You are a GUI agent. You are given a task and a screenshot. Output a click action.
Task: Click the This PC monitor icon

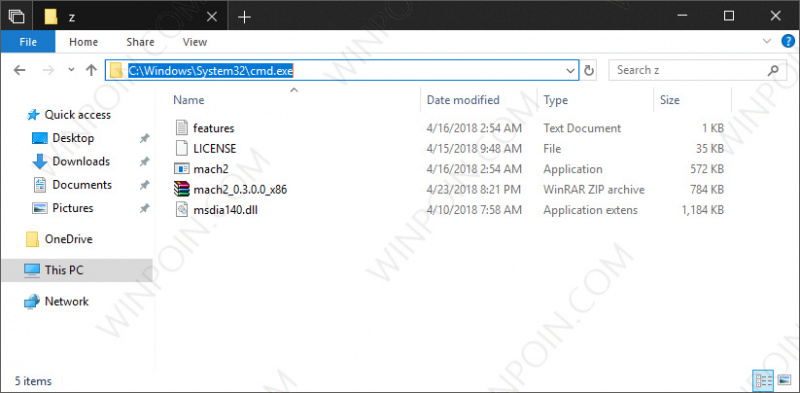pyautogui.click(x=32, y=270)
